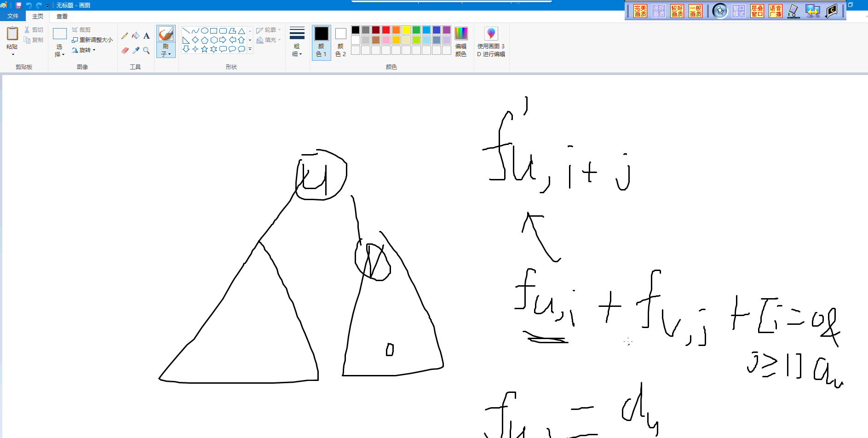This screenshot has height=438, width=868.
Task: Click the tilted marker pen icon in remote toolbar
Action: click(x=793, y=11)
